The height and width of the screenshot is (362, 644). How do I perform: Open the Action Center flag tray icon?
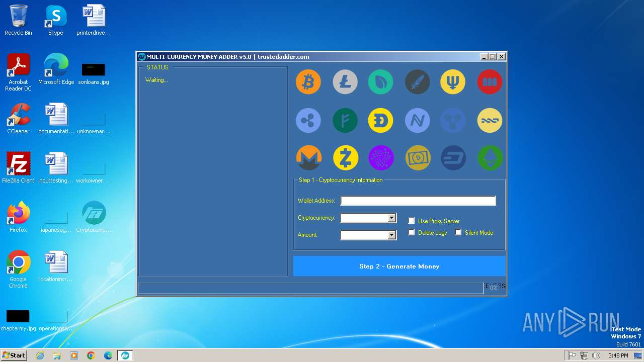click(572, 355)
